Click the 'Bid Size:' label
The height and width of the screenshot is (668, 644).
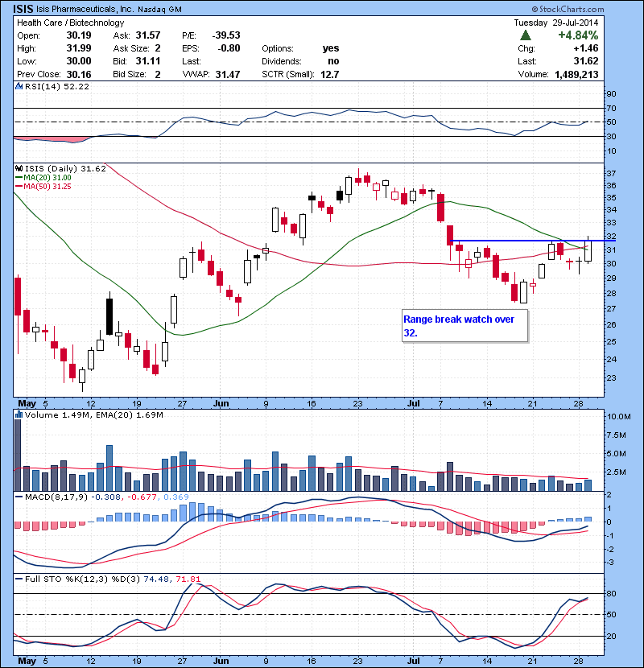pyautogui.click(x=129, y=74)
